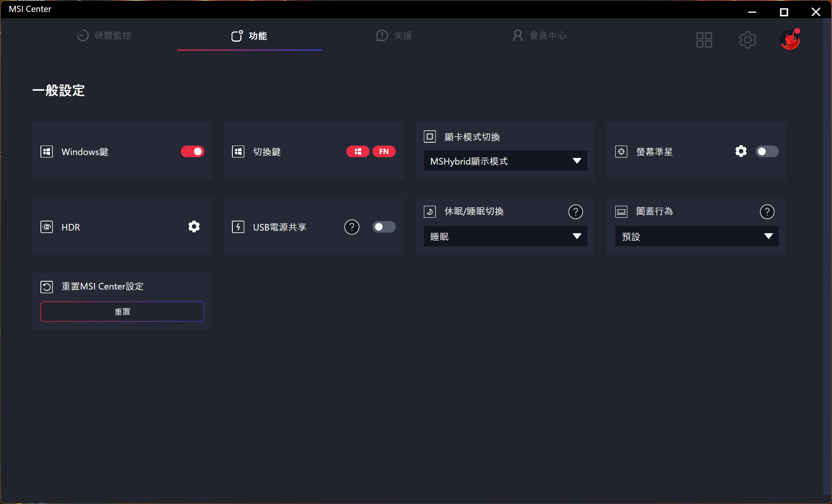Click the 顯卡模式切換 chip icon
832x504 pixels.
pyautogui.click(x=430, y=137)
